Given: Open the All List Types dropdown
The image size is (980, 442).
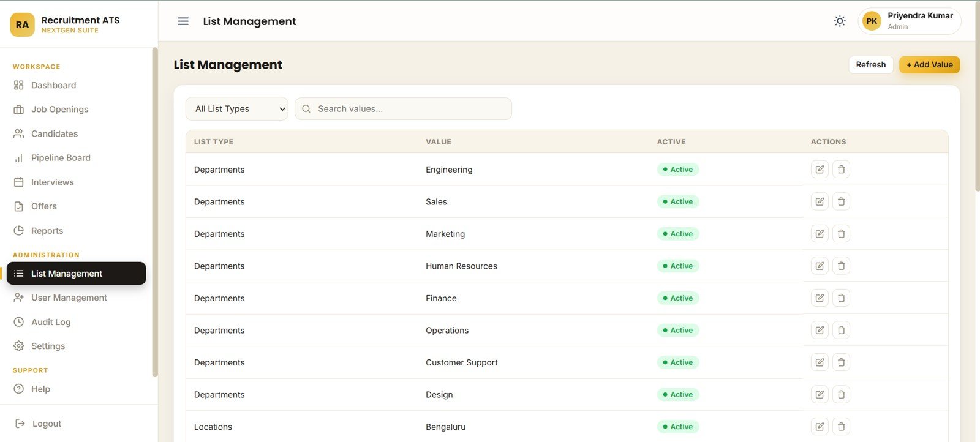Looking at the screenshot, I should click(x=236, y=109).
